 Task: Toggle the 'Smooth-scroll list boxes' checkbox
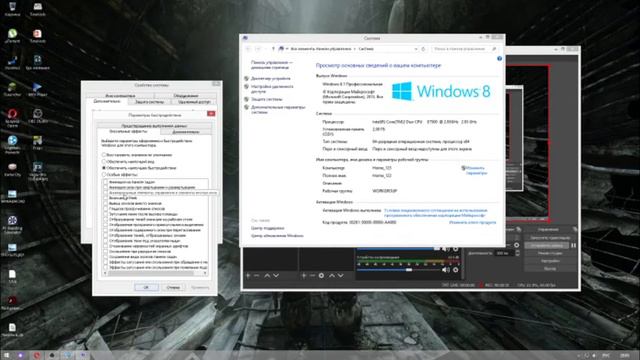click(x=106, y=209)
